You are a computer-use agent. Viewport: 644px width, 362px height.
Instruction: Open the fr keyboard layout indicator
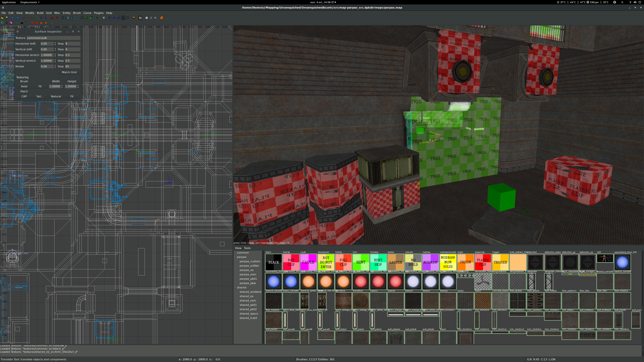click(x=622, y=2)
